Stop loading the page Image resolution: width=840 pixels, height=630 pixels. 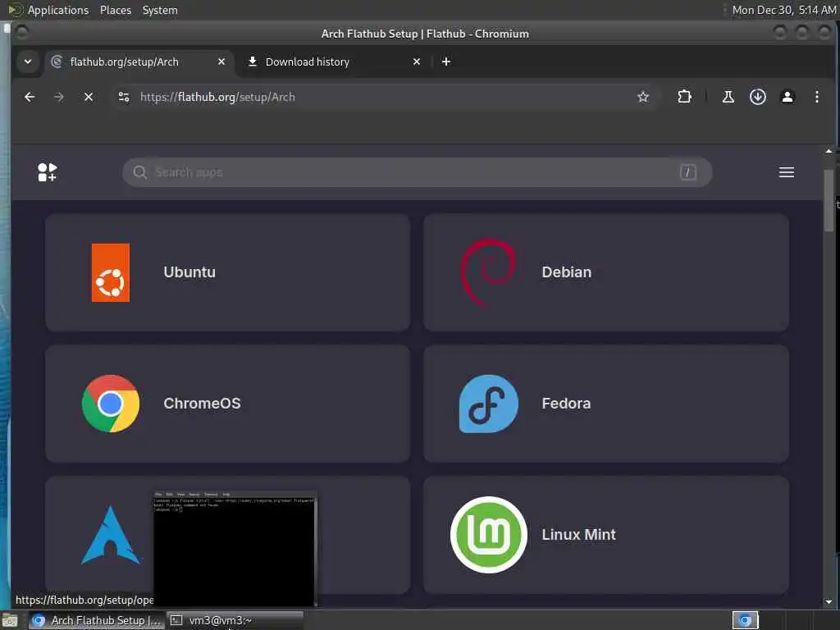(89, 97)
